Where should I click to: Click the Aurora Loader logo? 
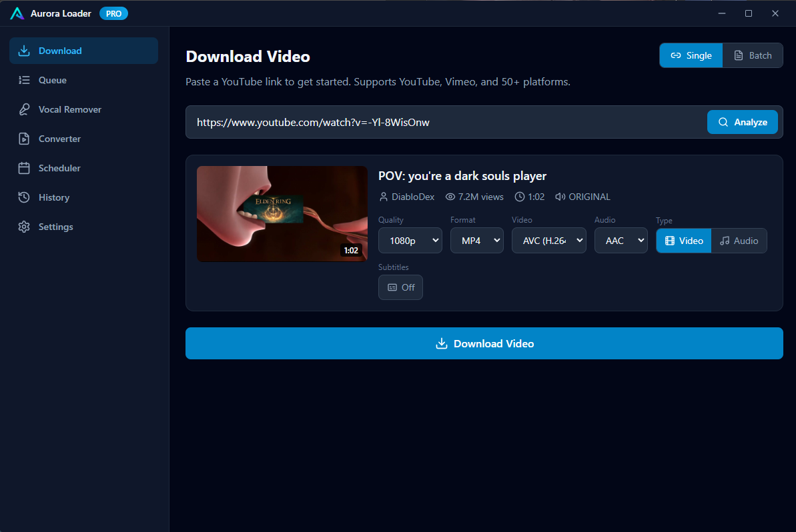(x=17, y=13)
